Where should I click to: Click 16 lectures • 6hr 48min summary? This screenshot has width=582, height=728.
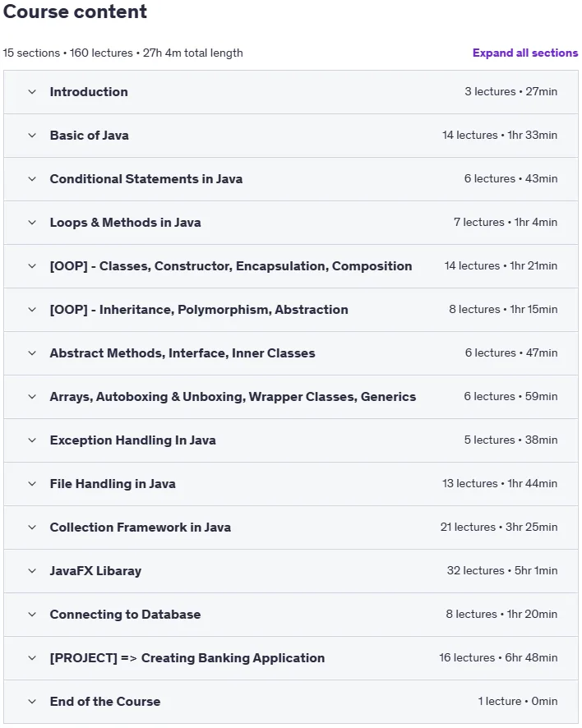coord(498,658)
